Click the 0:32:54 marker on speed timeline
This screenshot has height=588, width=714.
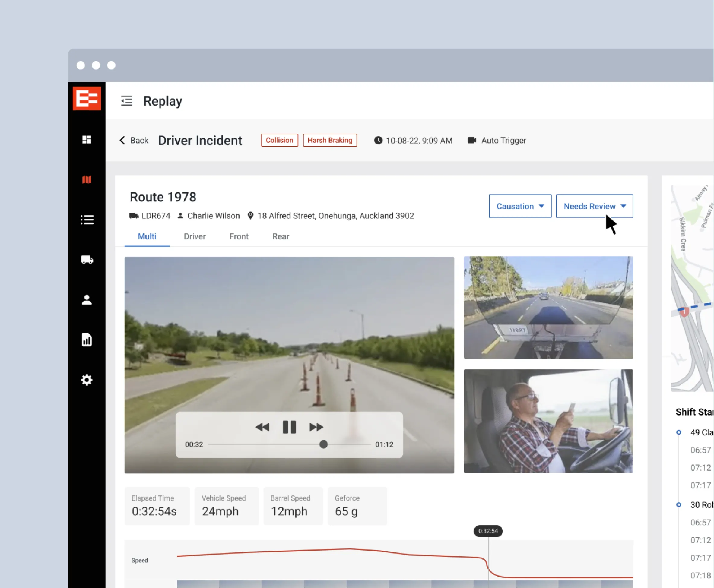click(x=488, y=531)
